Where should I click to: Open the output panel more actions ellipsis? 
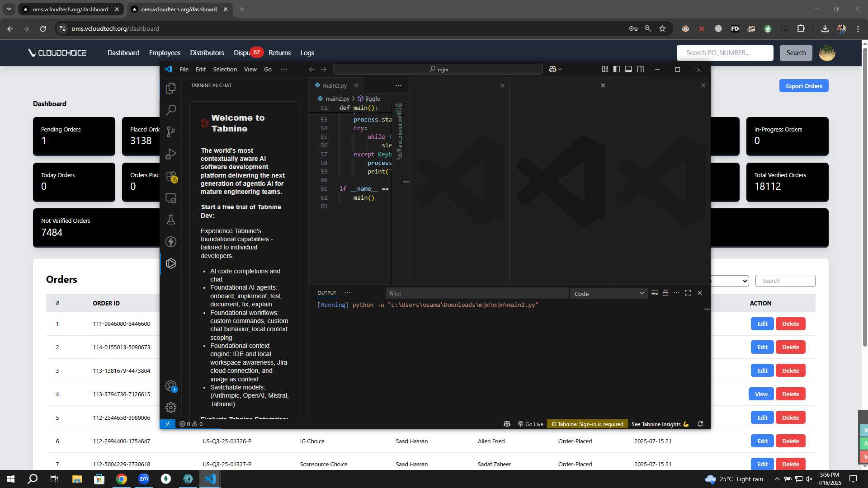pyautogui.click(x=676, y=293)
